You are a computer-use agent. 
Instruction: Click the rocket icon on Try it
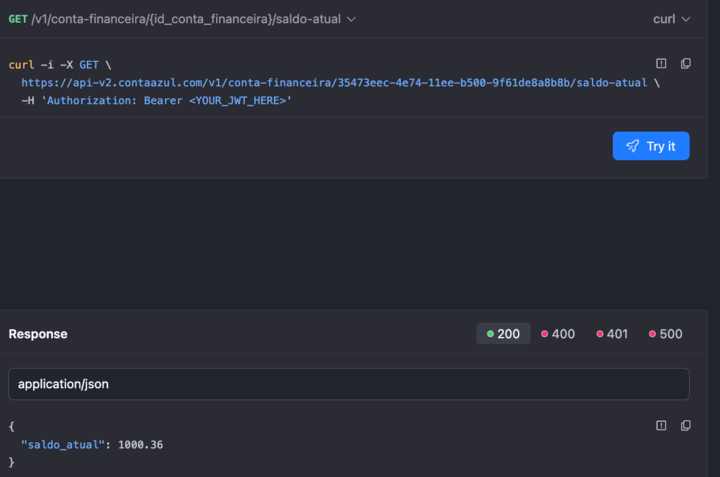(x=632, y=146)
